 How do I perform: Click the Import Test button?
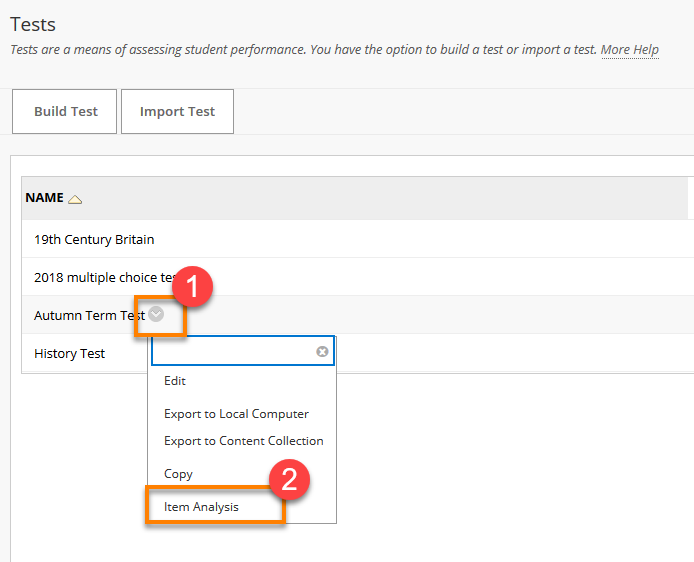click(177, 112)
